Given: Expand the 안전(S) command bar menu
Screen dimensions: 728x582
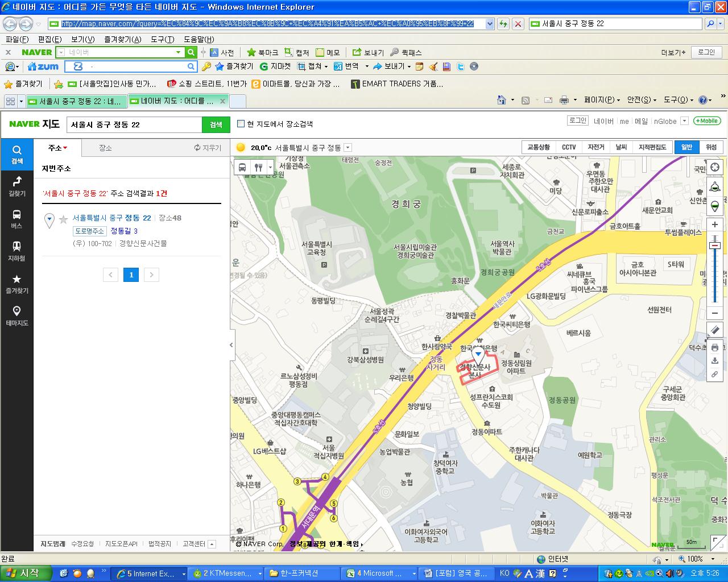Looking at the screenshot, I should 641,100.
